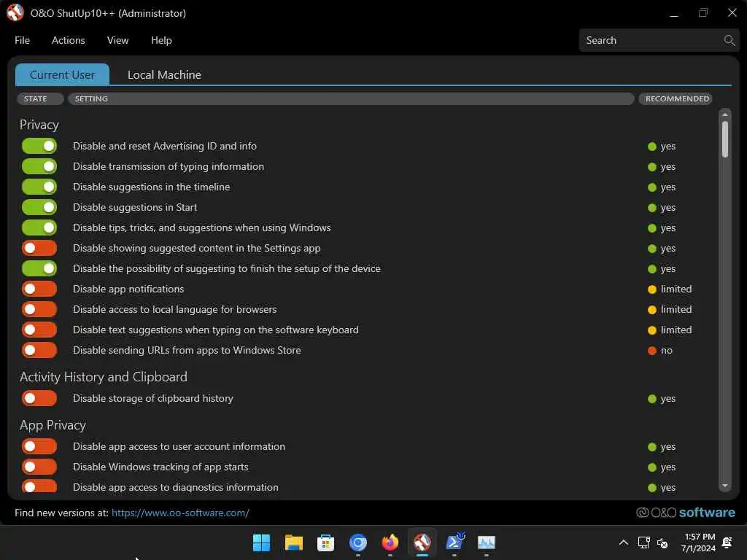Viewport: 747px width, 560px height.
Task: Click the taskbar clock showing 1:57 PM
Action: 698,542
